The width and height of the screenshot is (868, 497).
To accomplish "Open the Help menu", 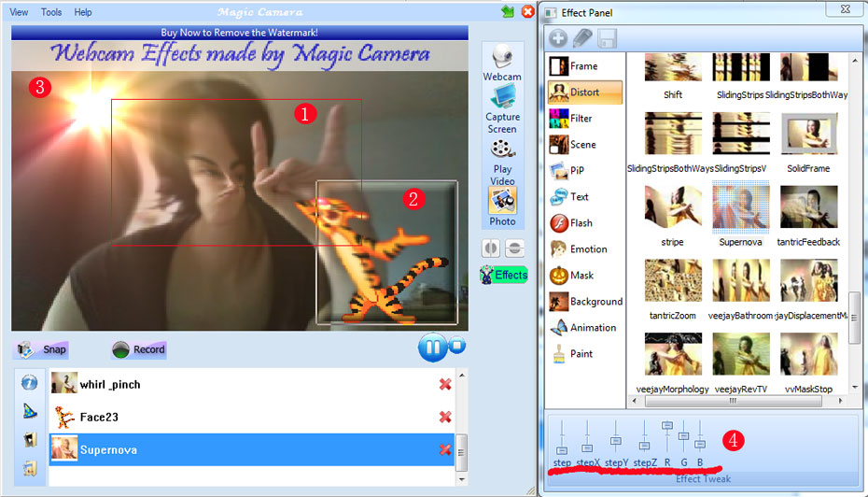I will coord(83,12).
